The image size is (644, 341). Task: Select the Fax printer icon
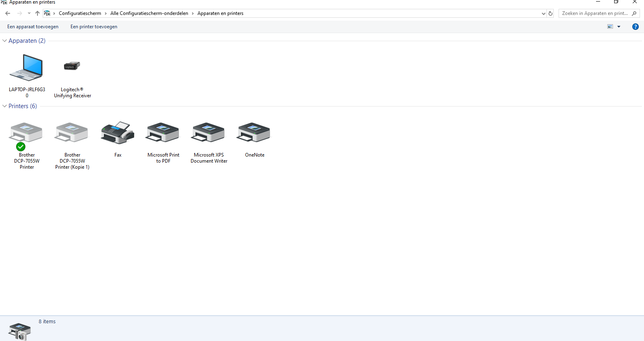(x=118, y=133)
